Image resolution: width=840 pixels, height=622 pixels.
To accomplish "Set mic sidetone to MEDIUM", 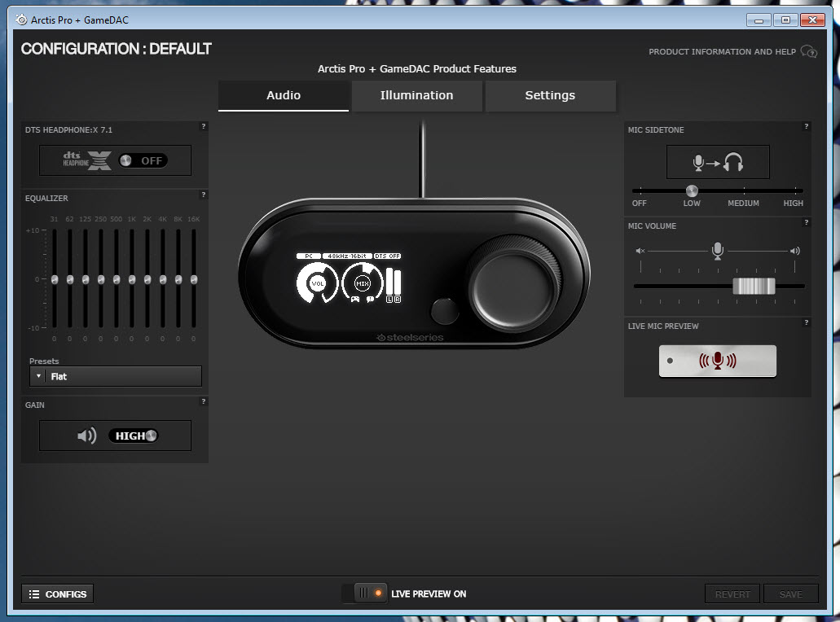I will click(743, 204).
